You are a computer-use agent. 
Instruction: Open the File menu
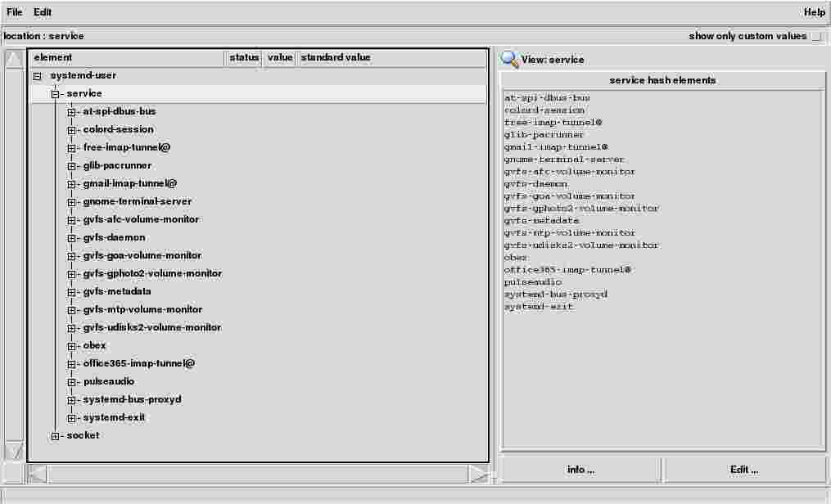pyautogui.click(x=15, y=12)
